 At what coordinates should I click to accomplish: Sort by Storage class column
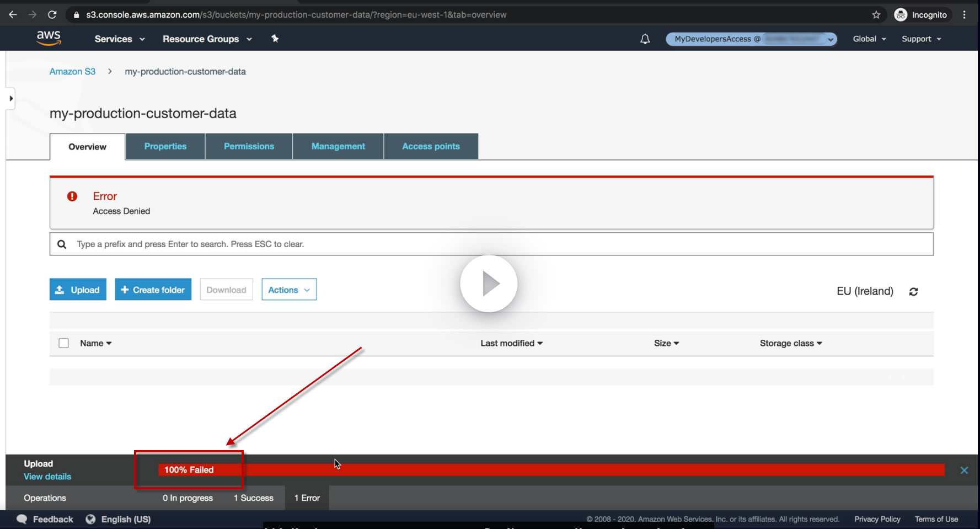(x=791, y=343)
